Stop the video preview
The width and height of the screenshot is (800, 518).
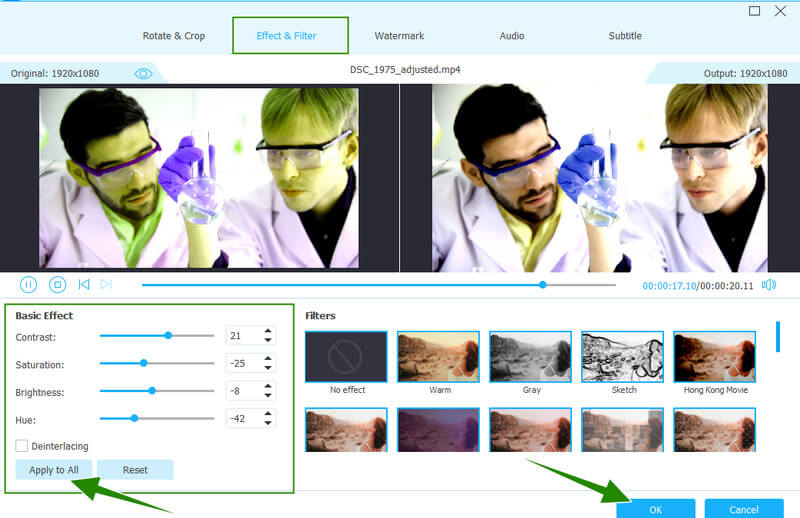pos(58,285)
